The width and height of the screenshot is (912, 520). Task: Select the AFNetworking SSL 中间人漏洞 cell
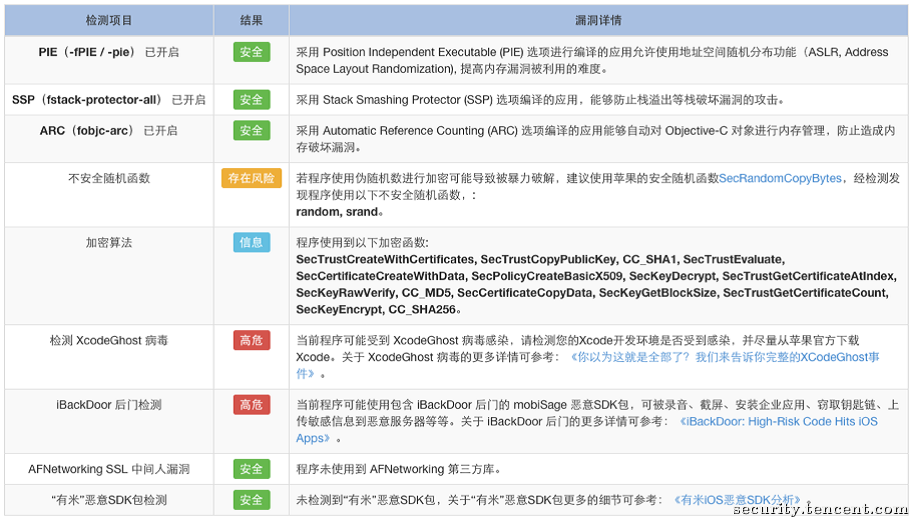point(109,469)
